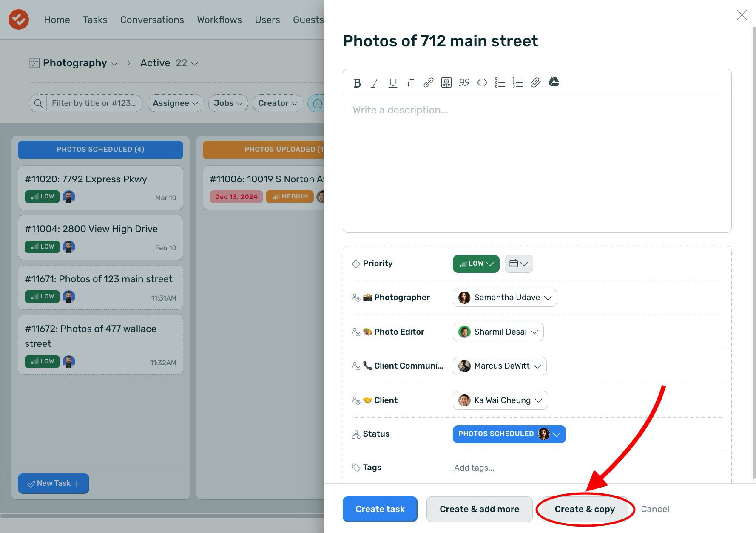
Task: Close the new task panel
Action: [x=742, y=15]
